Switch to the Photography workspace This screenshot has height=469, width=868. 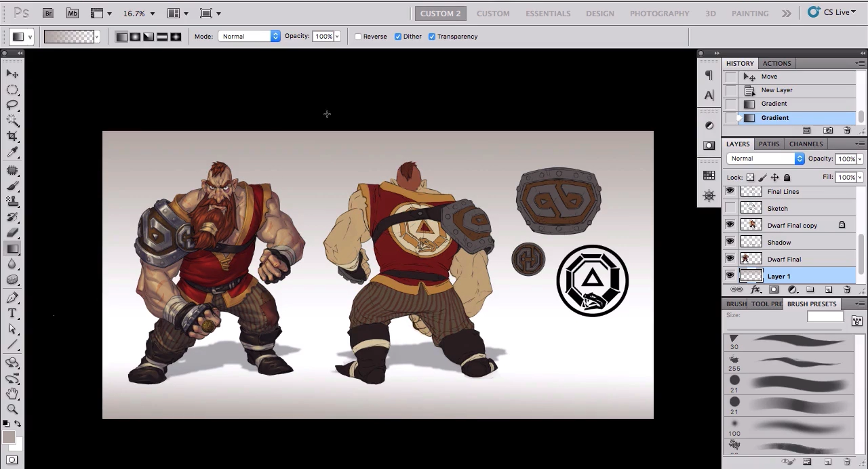(660, 14)
